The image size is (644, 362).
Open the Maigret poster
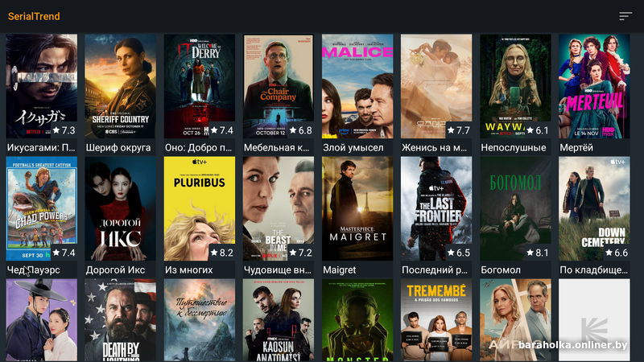pos(357,208)
